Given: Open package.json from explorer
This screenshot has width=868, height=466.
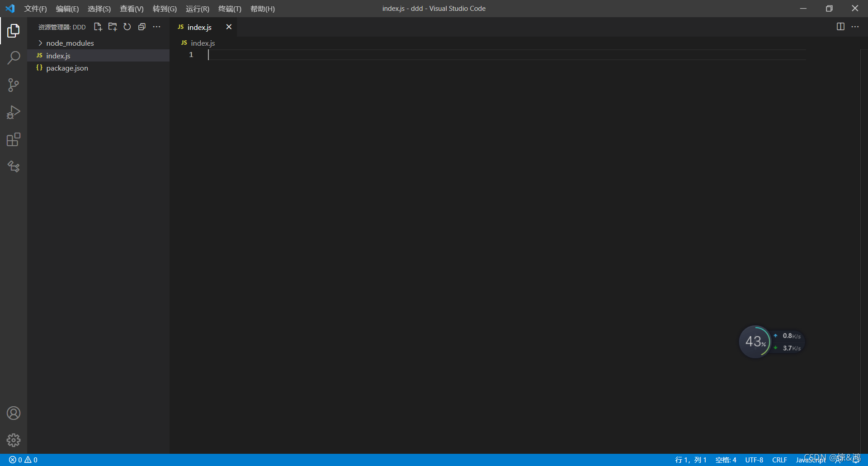Looking at the screenshot, I should 98,68.
